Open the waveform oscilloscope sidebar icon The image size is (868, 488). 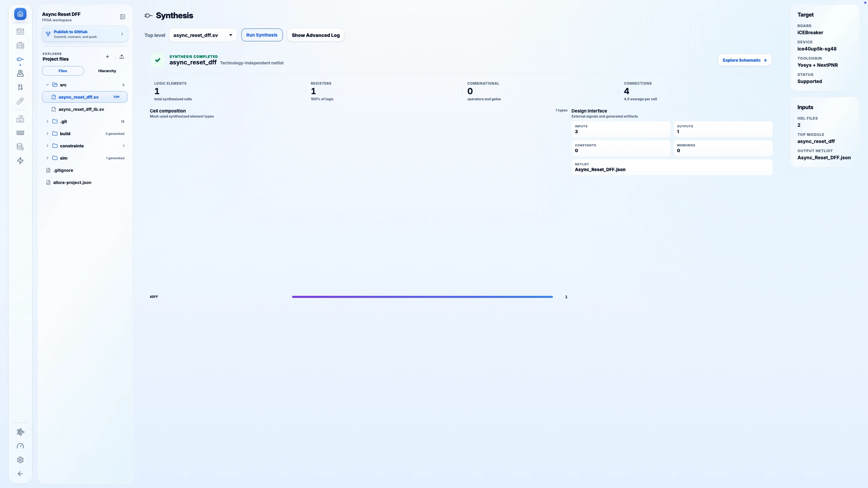pyautogui.click(x=20, y=45)
